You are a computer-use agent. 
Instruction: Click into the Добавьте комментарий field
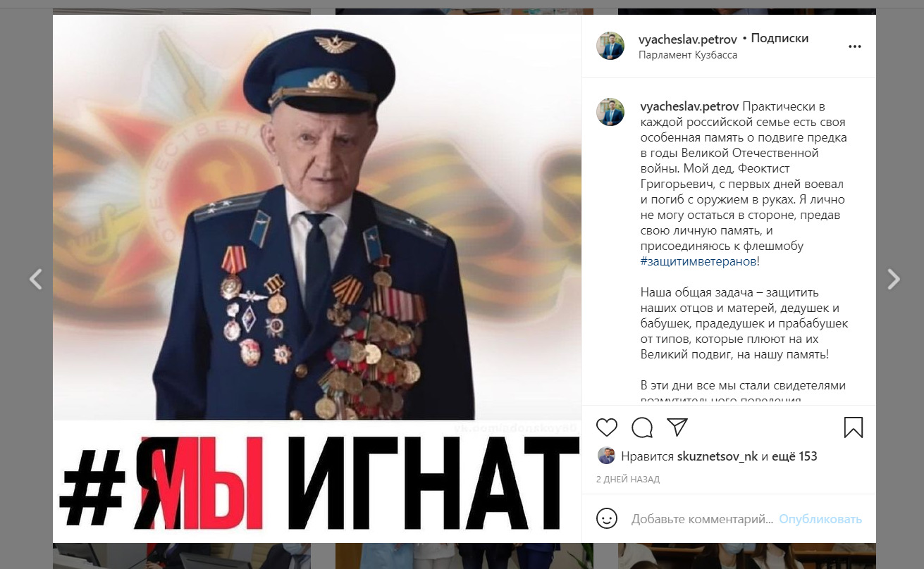pyautogui.click(x=702, y=519)
